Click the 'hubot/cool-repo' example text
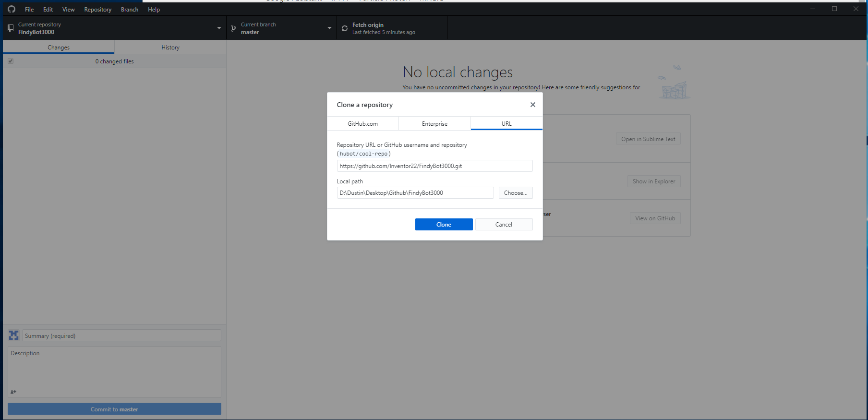Image resolution: width=868 pixels, height=420 pixels. click(x=363, y=154)
